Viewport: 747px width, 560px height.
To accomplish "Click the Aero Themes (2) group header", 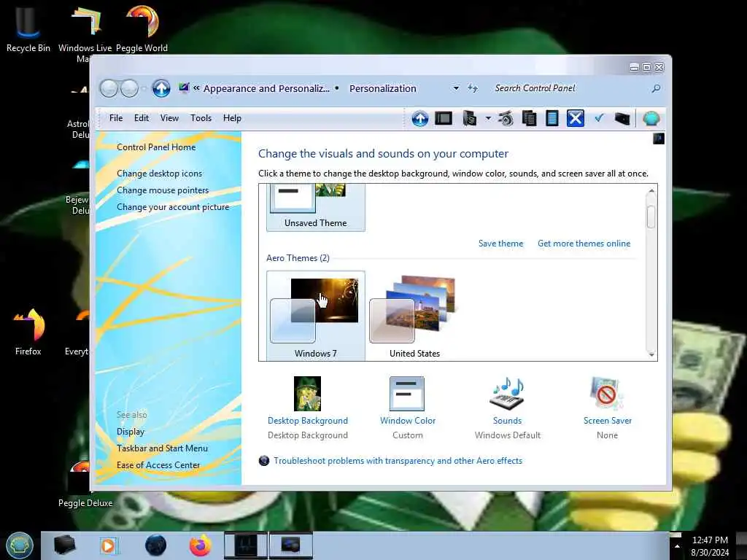I will pyautogui.click(x=298, y=257).
